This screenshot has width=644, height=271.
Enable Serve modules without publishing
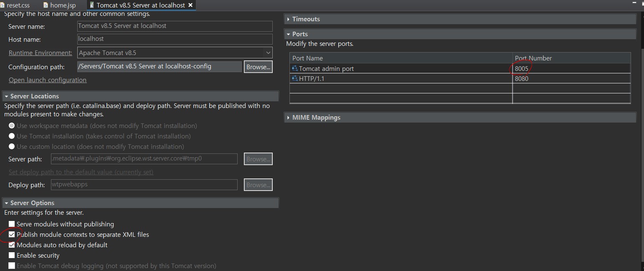click(x=12, y=224)
